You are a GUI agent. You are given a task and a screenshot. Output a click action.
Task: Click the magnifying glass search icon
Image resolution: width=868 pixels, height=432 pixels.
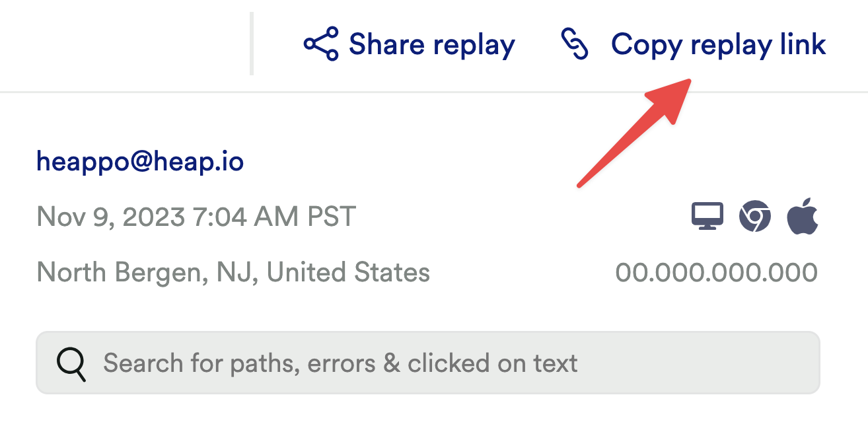pyautogui.click(x=71, y=363)
